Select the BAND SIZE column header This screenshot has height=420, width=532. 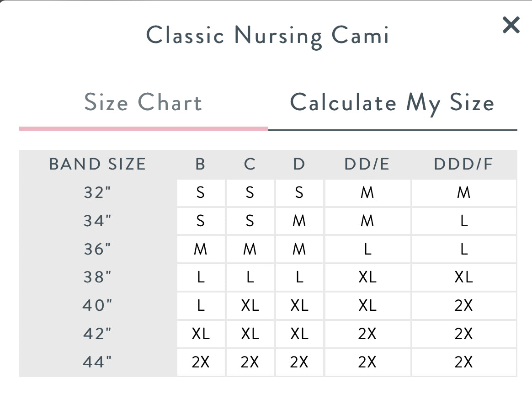(97, 164)
